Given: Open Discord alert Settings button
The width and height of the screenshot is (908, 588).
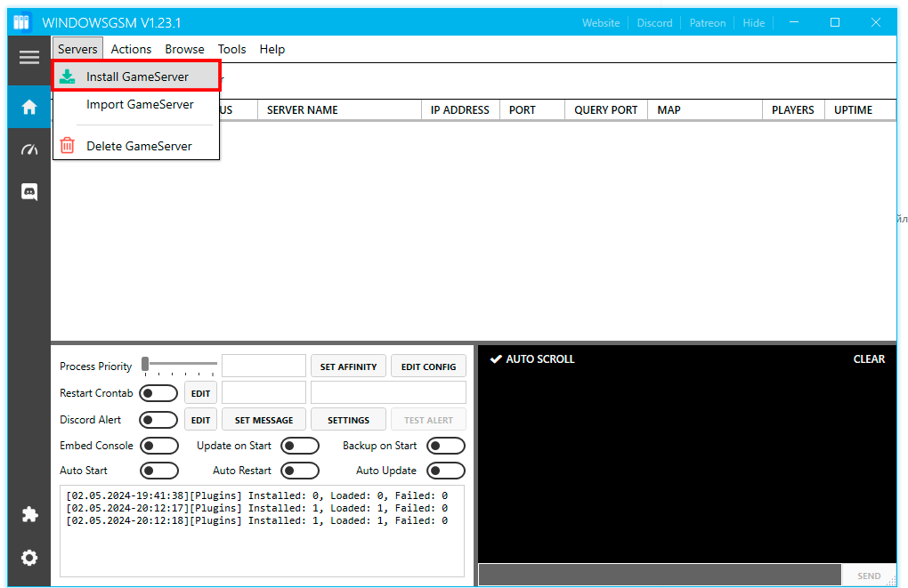Looking at the screenshot, I should (x=349, y=420).
